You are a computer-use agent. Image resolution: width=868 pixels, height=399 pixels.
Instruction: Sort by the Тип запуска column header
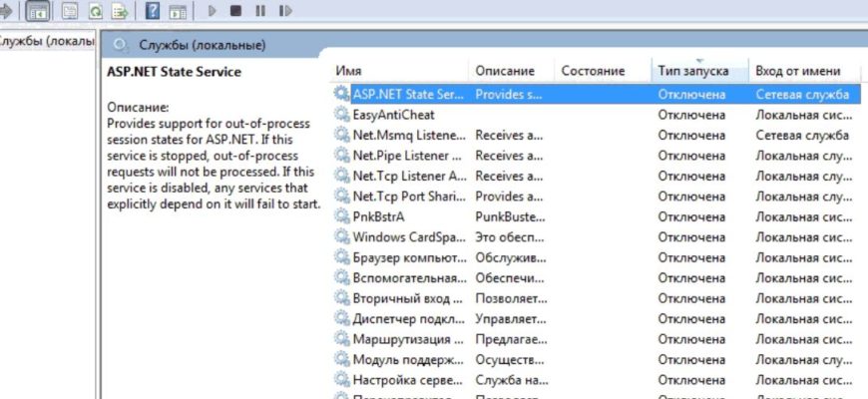[699, 71]
